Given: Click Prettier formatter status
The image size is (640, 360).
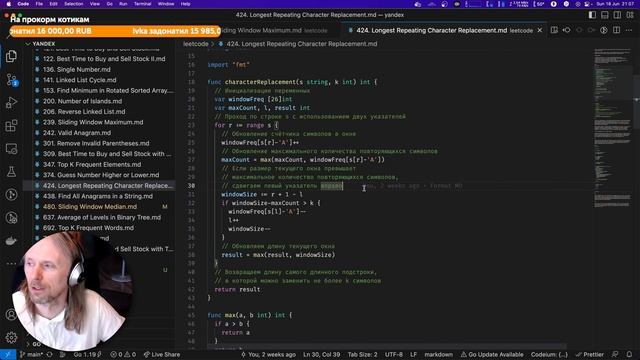Looking at the screenshot, I should (589, 354).
